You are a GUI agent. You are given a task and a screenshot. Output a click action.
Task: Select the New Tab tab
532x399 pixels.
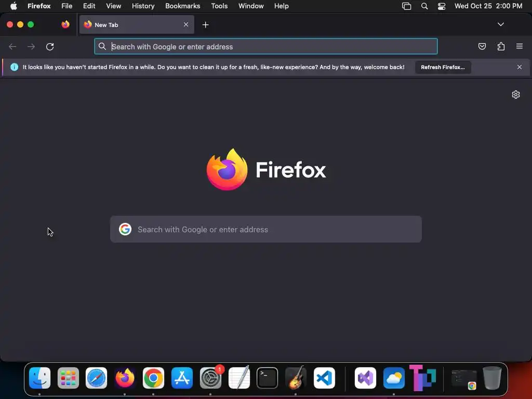pyautogui.click(x=137, y=24)
